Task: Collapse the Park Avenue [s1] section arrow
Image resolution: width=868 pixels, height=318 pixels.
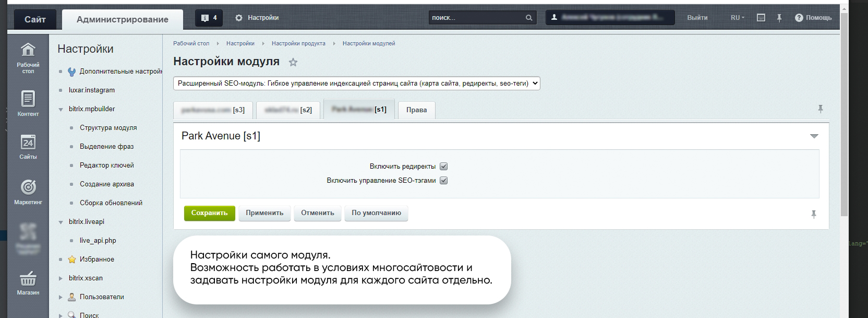Action: [814, 136]
